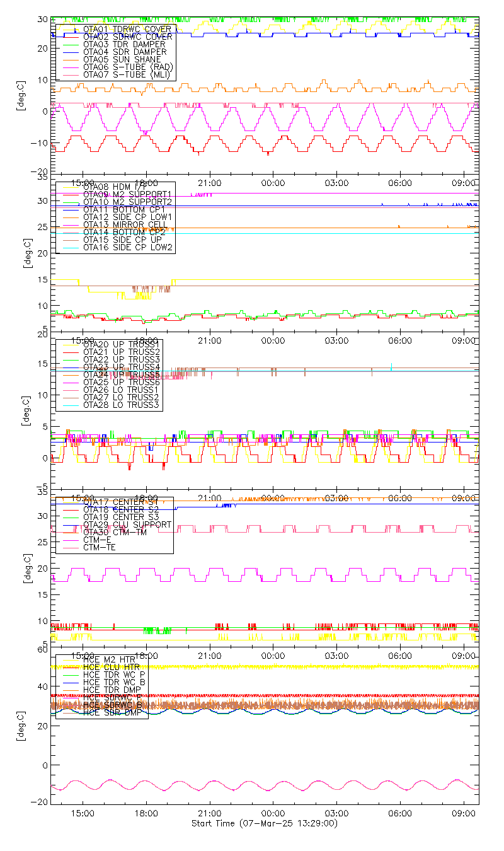Click the OTA16 SIDE CP LOW2 legend label
Viewport: 504px width, 851px height.
128,247
